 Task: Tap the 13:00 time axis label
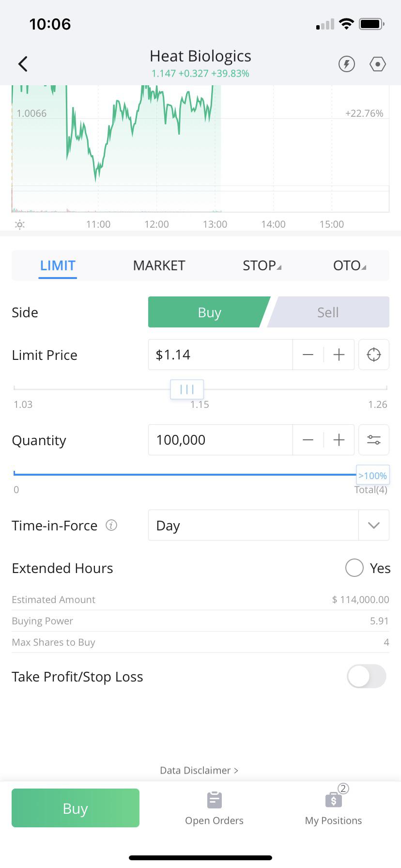point(215,224)
